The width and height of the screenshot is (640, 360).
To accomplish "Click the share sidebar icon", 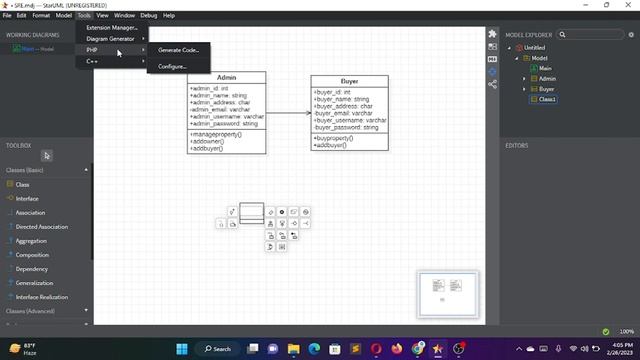I will tap(492, 84).
